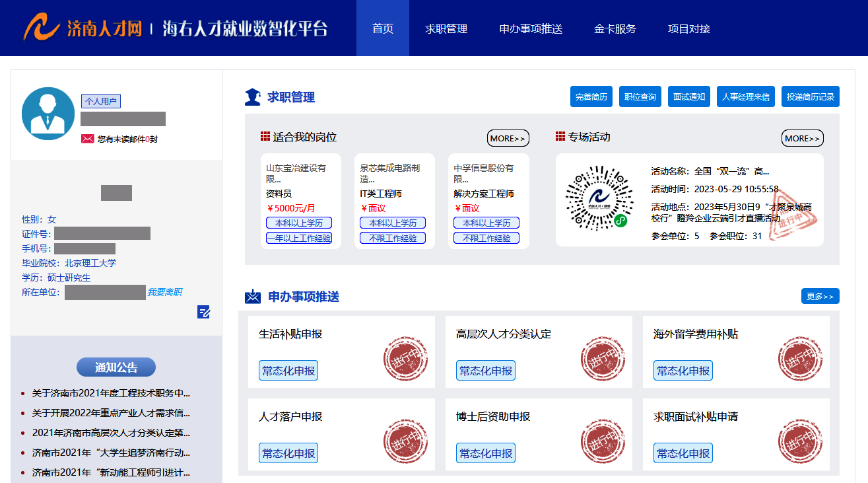Switch to the 求职管理 navigation tab
Screen dimensions: 868x483
pyautogui.click(x=446, y=28)
